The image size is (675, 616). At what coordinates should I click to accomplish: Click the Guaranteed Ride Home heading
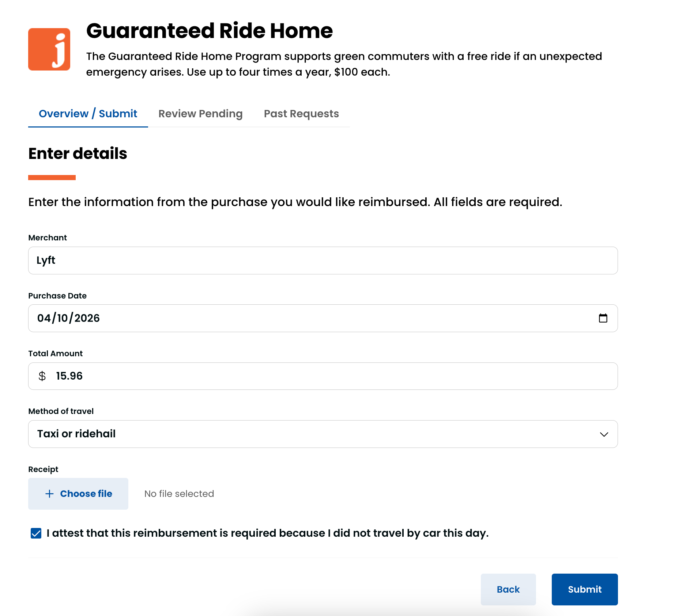pyautogui.click(x=210, y=31)
